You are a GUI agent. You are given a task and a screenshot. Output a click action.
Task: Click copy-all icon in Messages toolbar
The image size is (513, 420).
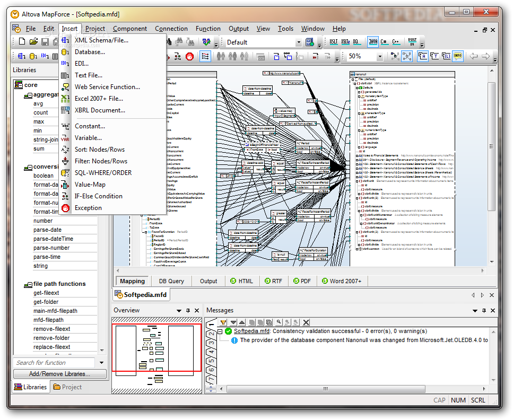tap(269, 322)
